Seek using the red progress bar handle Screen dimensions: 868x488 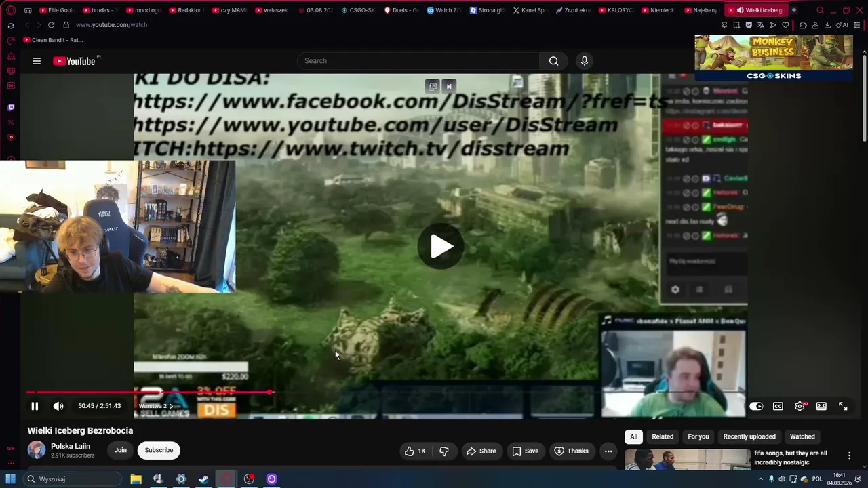[270, 392]
